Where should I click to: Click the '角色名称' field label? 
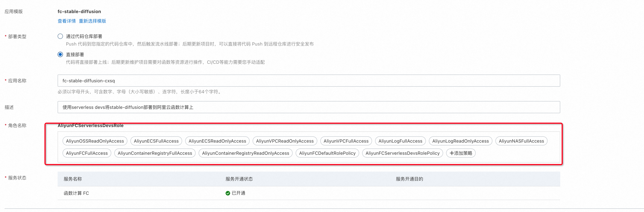coord(17,125)
